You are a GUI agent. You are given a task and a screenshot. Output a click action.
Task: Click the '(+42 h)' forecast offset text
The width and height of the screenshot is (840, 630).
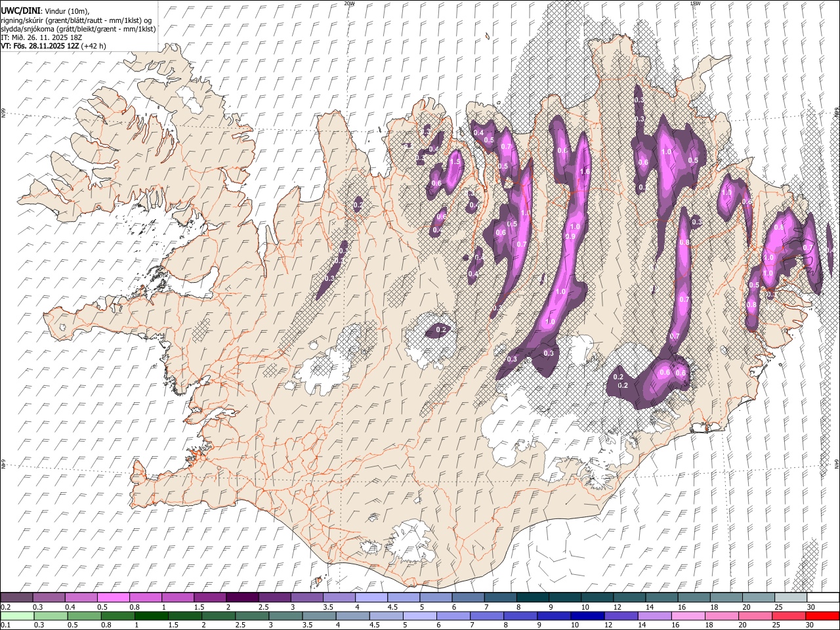[94, 46]
